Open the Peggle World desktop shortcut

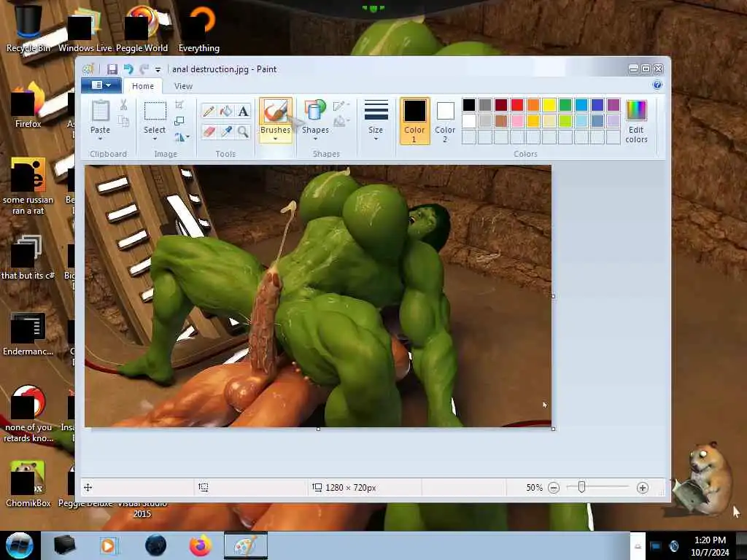142,28
